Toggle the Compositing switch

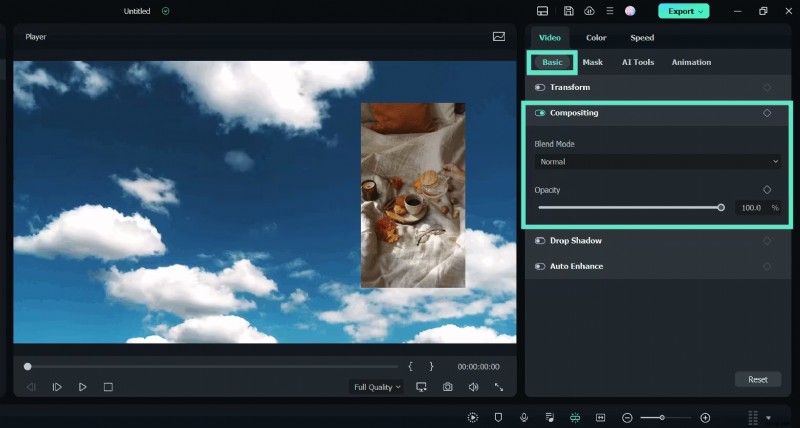[540, 113]
